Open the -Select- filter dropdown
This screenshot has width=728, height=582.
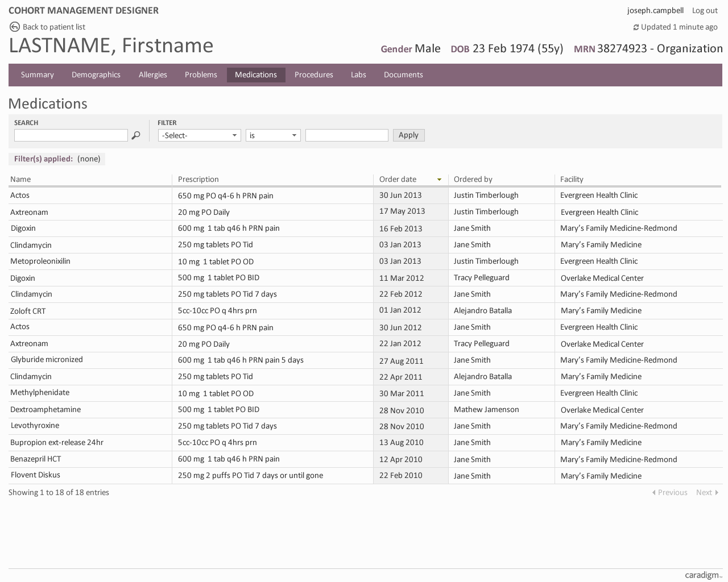[199, 135]
